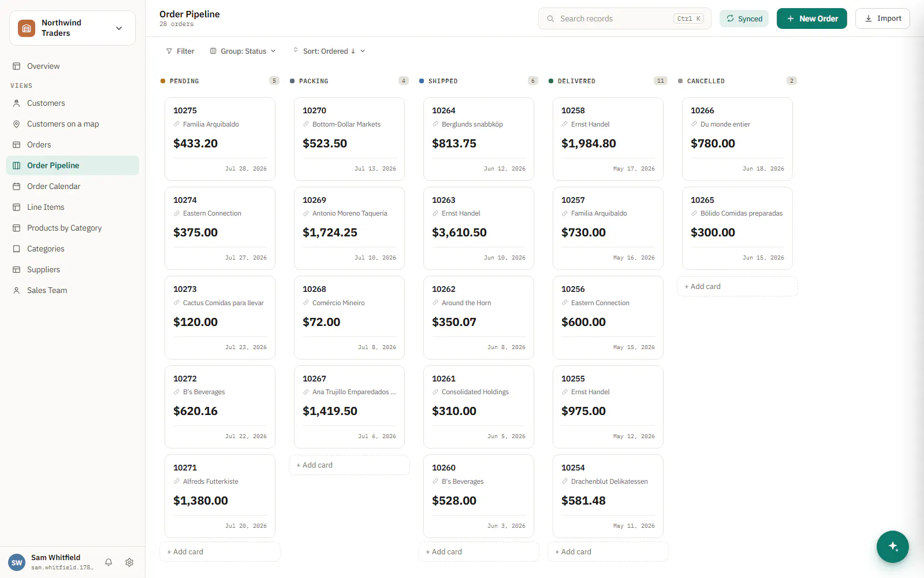Click the Import button
Screen dimensions: 924x578
882,18
